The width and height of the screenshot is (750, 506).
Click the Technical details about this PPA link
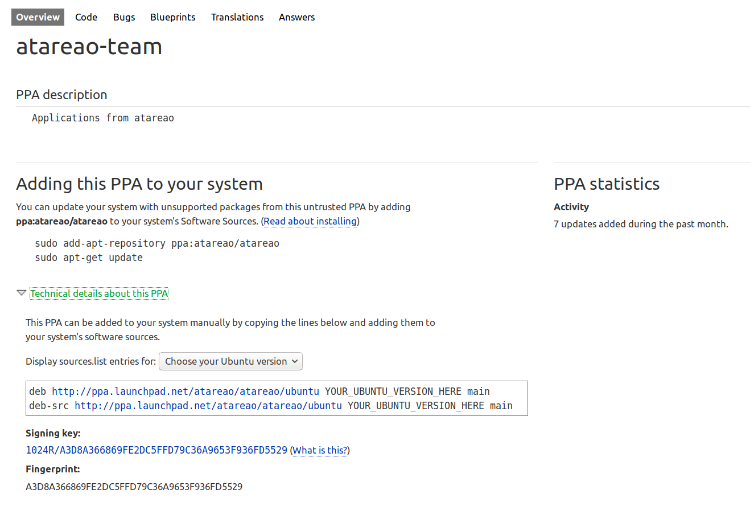pos(99,293)
